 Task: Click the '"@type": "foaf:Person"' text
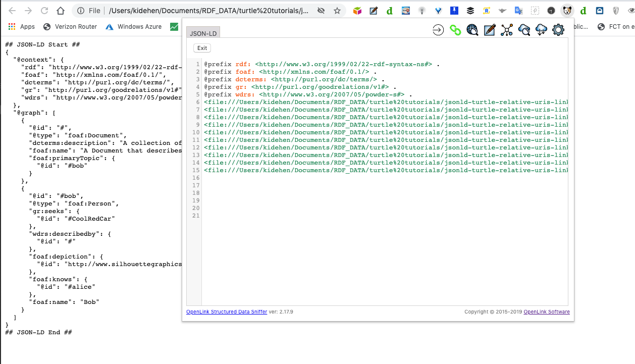[74, 203]
